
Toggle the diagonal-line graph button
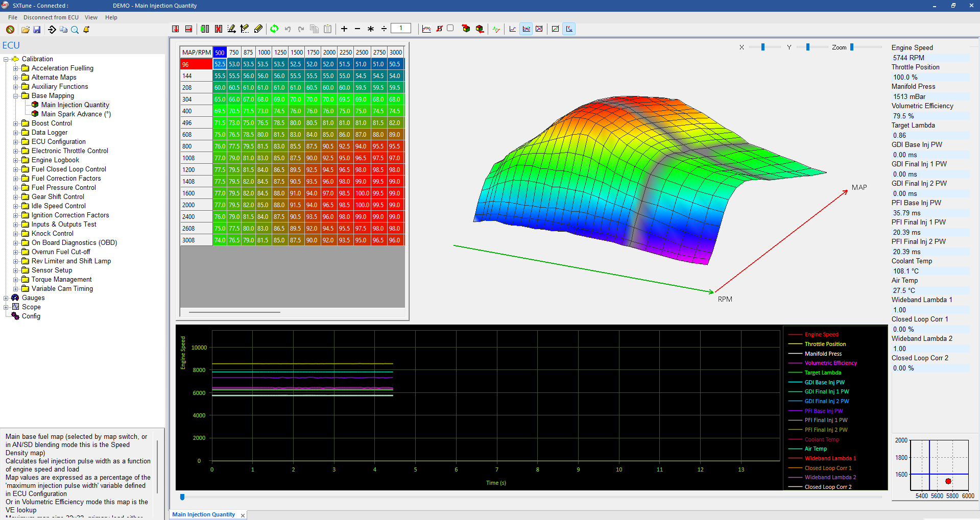(x=555, y=29)
